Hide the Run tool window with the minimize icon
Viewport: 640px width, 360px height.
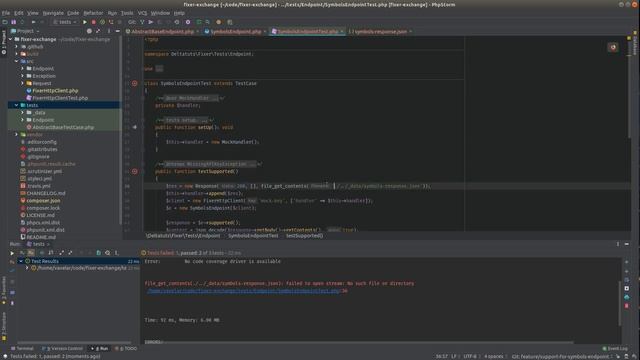(x=627, y=244)
